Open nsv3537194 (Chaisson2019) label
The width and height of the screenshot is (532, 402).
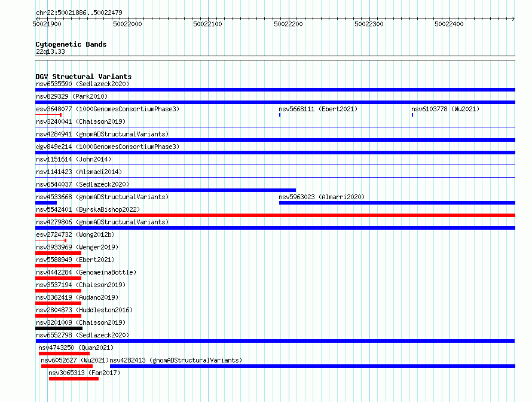(81, 285)
